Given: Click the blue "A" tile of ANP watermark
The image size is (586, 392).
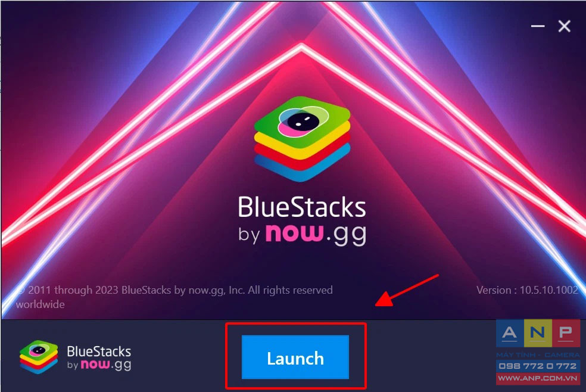Looking at the screenshot, I should pos(510,333).
